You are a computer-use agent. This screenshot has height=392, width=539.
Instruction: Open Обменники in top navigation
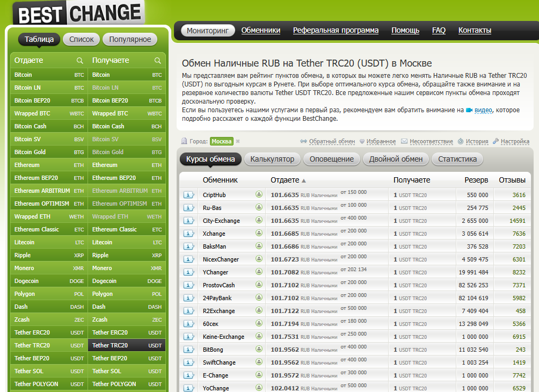point(260,30)
